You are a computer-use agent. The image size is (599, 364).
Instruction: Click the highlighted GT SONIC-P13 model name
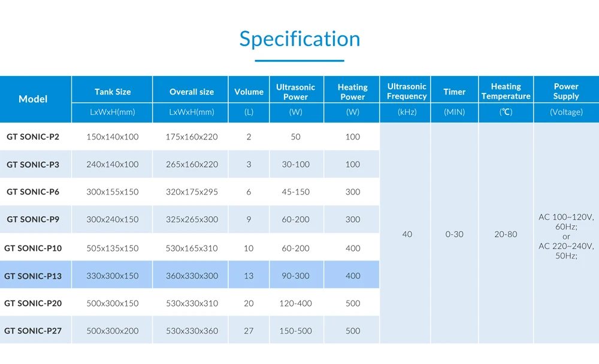click(x=33, y=276)
